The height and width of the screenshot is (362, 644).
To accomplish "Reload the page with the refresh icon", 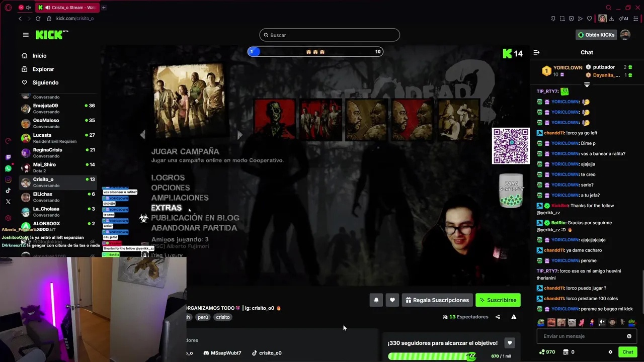I will click(38, 19).
